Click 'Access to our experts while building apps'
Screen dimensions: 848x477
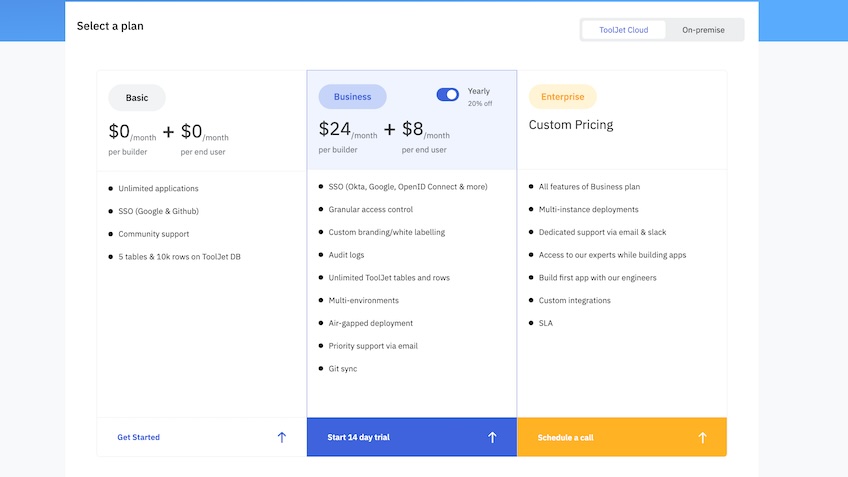coord(612,255)
